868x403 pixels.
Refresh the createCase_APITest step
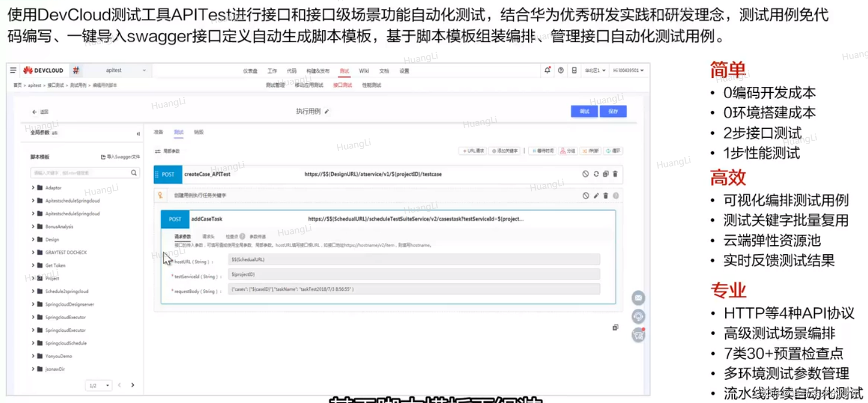click(x=596, y=174)
